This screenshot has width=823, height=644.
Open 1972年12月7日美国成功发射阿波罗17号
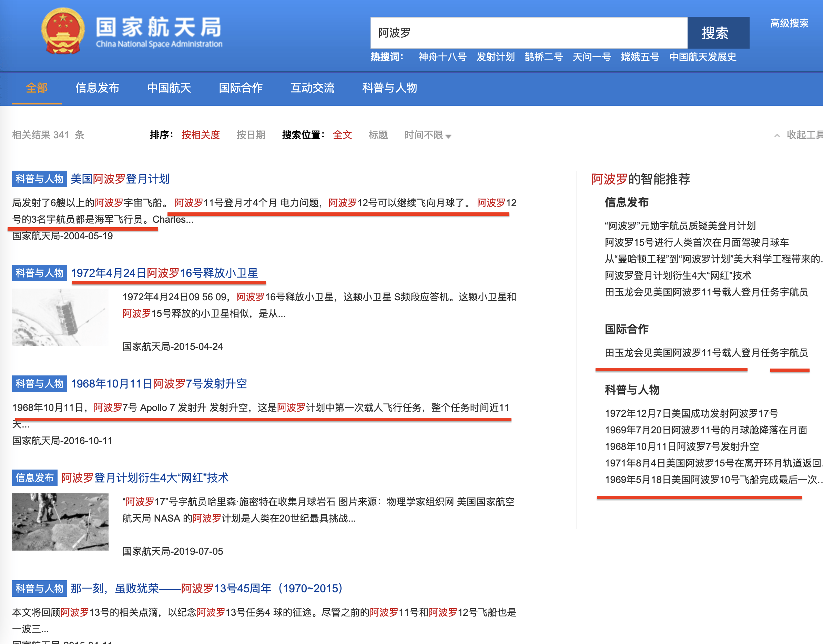tap(691, 414)
